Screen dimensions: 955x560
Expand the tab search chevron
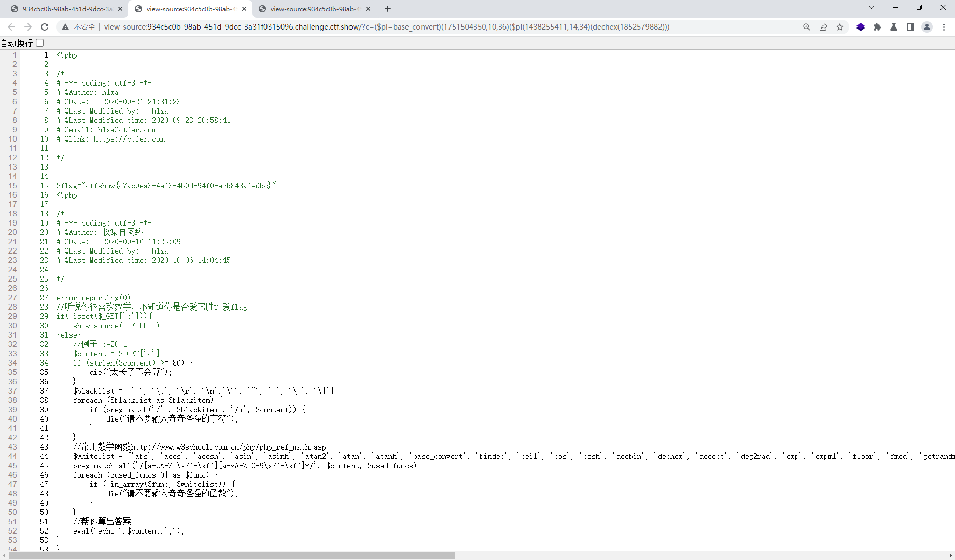872,7
